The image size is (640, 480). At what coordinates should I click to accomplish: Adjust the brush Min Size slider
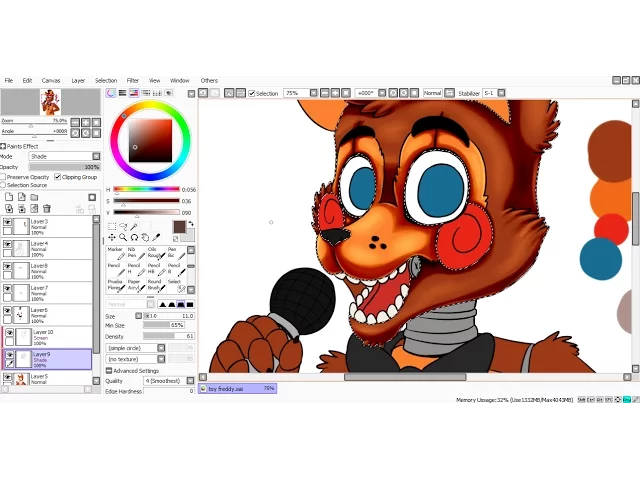164,325
